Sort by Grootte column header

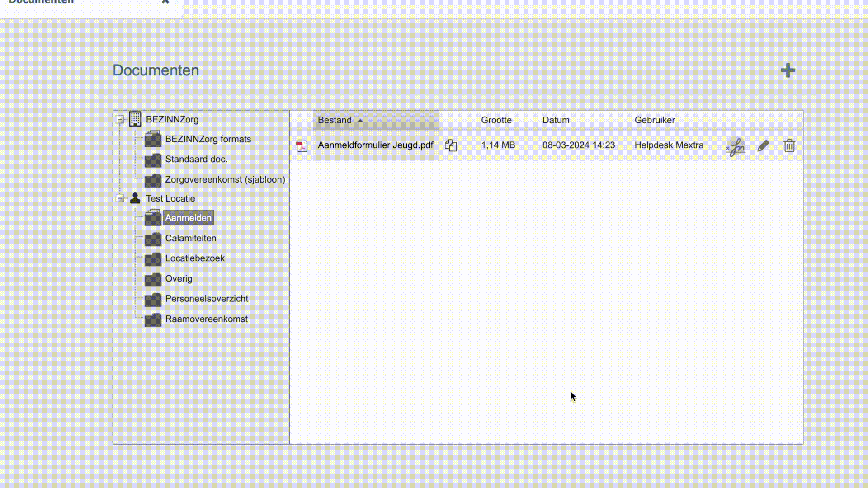click(496, 120)
